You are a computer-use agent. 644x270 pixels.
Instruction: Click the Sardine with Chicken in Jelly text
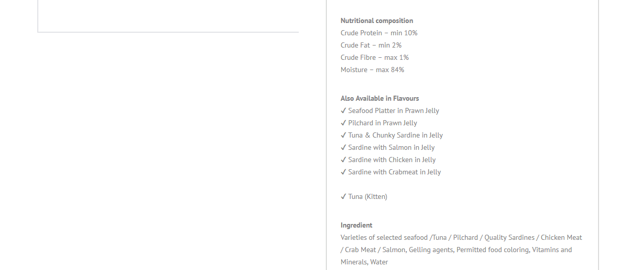click(392, 160)
